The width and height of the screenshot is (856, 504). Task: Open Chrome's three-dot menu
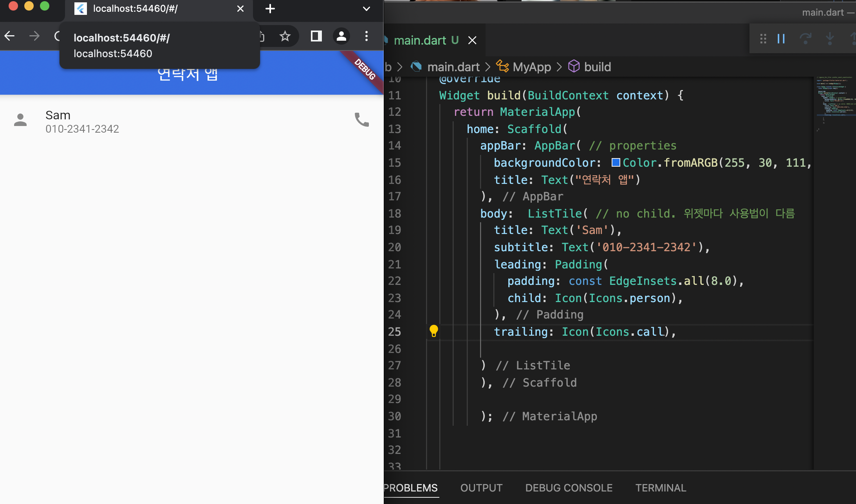pos(366,36)
